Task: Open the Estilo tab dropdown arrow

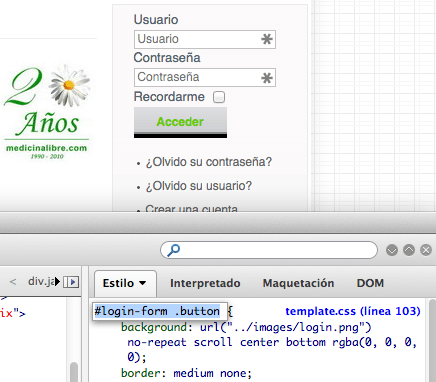Action: [x=143, y=283]
